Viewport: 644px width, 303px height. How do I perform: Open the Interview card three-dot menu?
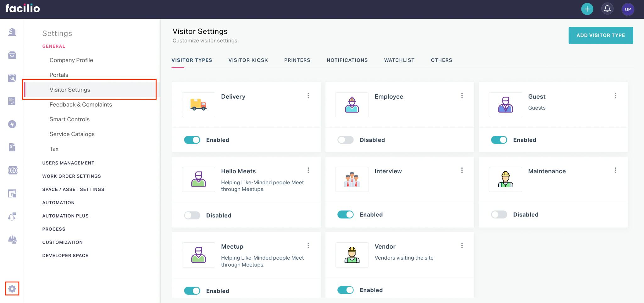click(462, 170)
